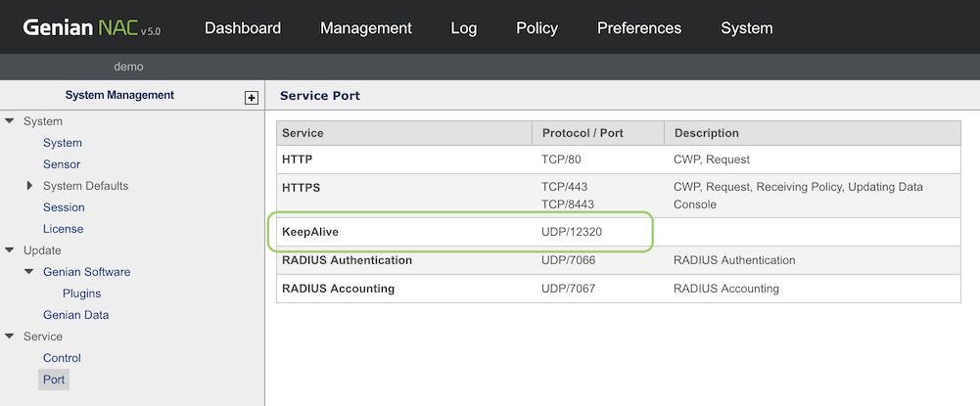980x406 pixels.
Task: Collapse the Genian Software node
Action: 29,272
